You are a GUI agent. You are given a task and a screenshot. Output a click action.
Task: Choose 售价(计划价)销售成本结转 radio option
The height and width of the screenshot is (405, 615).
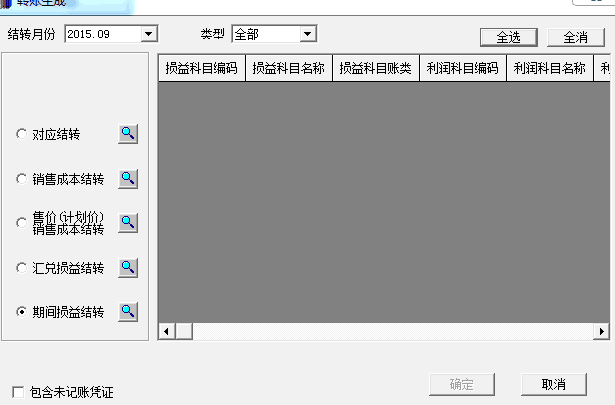tap(21, 223)
